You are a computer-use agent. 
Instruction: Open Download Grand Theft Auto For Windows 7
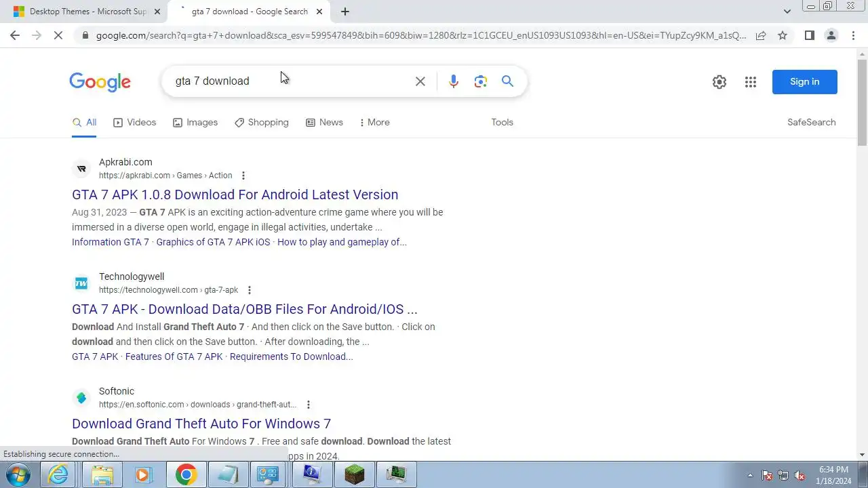[x=201, y=424]
